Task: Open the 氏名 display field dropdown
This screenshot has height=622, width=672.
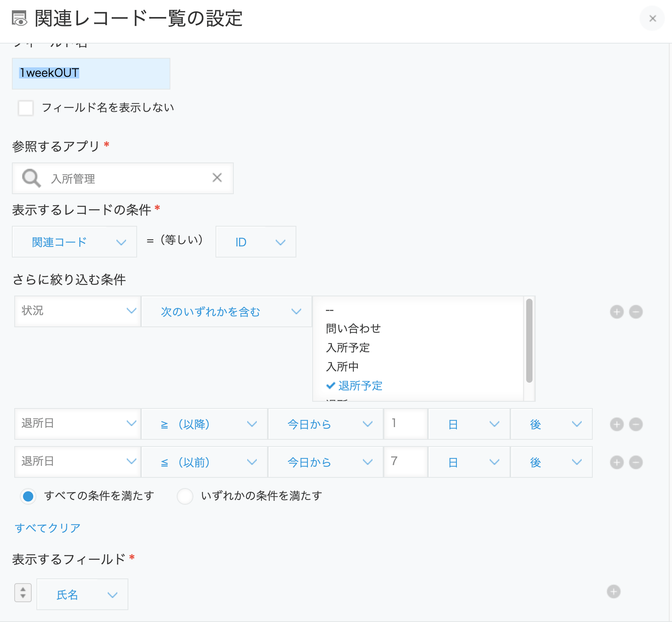Action: point(82,594)
